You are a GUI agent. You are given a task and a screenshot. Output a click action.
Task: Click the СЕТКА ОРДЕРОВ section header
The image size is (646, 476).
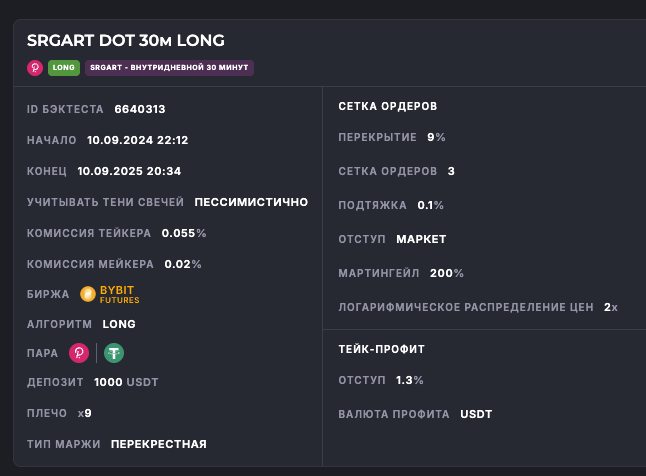388,105
